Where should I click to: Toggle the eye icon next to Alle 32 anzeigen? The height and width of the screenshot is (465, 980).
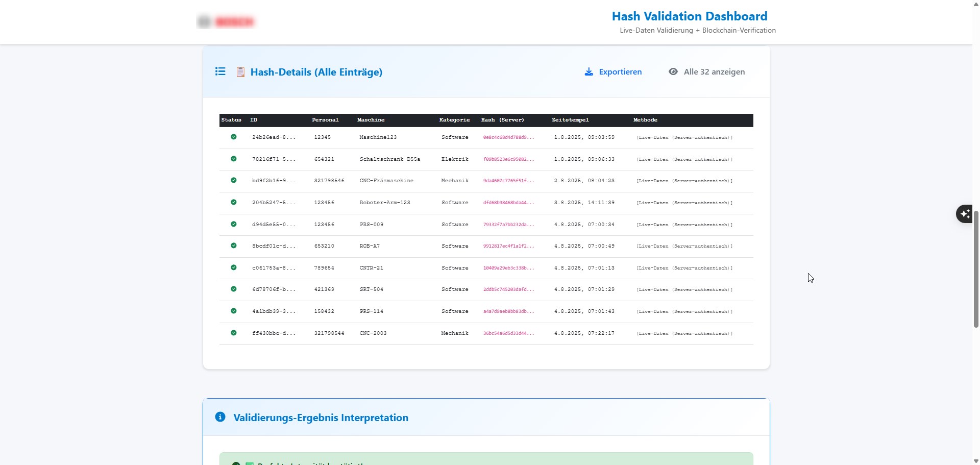pyautogui.click(x=674, y=71)
